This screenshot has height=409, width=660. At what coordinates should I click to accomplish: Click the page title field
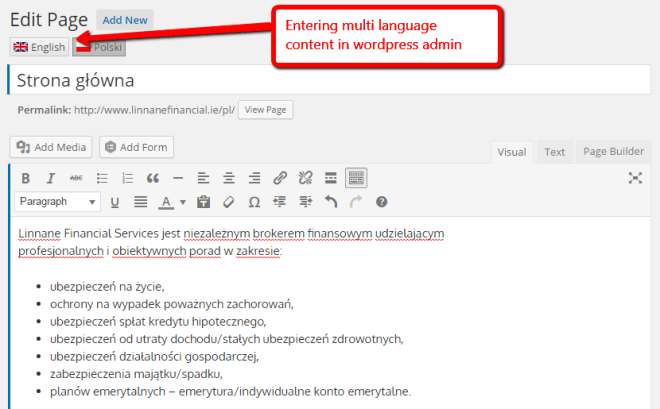[x=329, y=80]
